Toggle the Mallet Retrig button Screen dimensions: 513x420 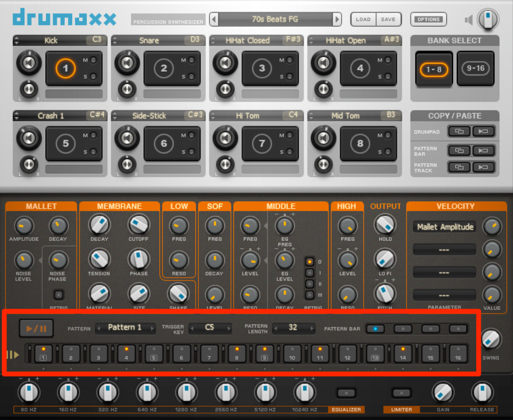coord(59,295)
